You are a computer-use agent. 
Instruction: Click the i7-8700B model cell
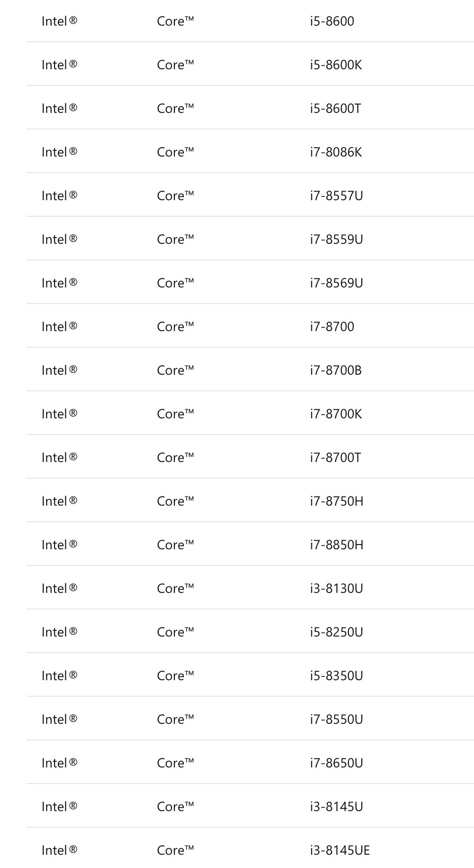point(336,370)
